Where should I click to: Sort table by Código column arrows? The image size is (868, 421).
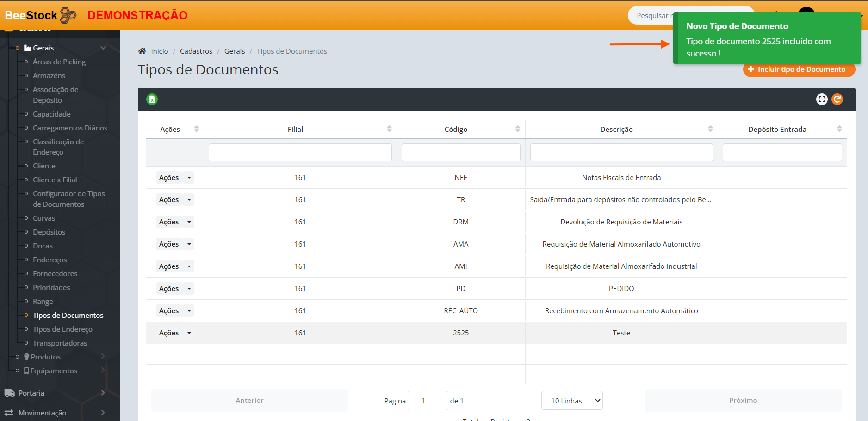point(517,129)
